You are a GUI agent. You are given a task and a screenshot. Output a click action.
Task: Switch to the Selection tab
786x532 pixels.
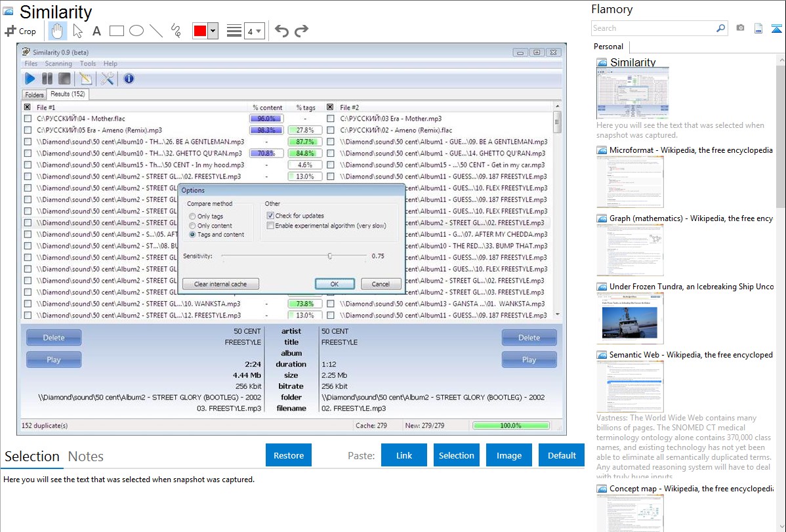(32, 457)
